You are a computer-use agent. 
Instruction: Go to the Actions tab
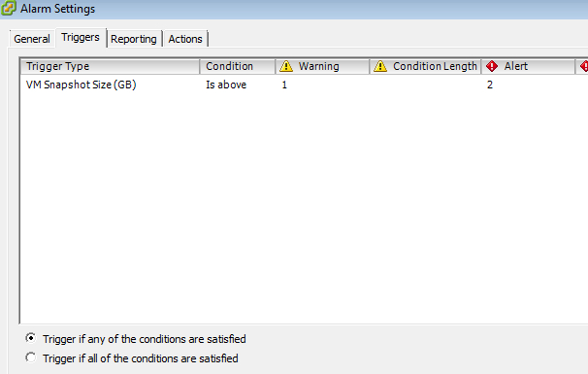(185, 39)
